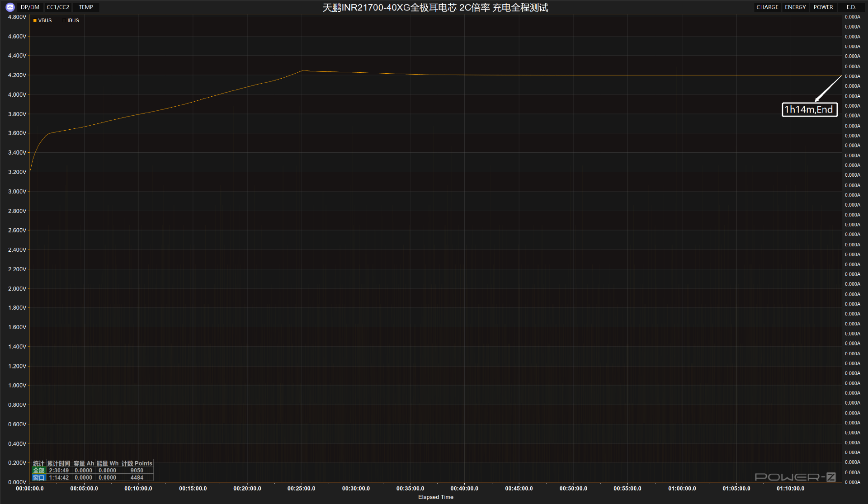868x504 pixels.
Task: Toggle the ENERGY curve button
Action: click(795, 7)
